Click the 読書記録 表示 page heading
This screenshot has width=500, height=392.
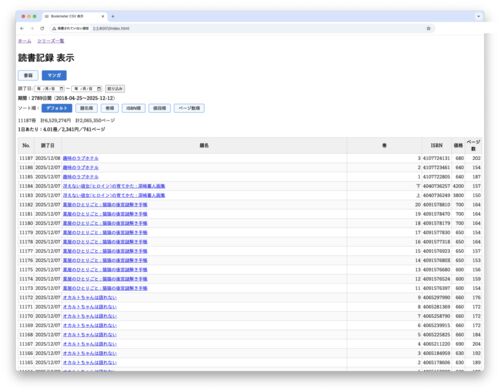[x=46, y=58]
